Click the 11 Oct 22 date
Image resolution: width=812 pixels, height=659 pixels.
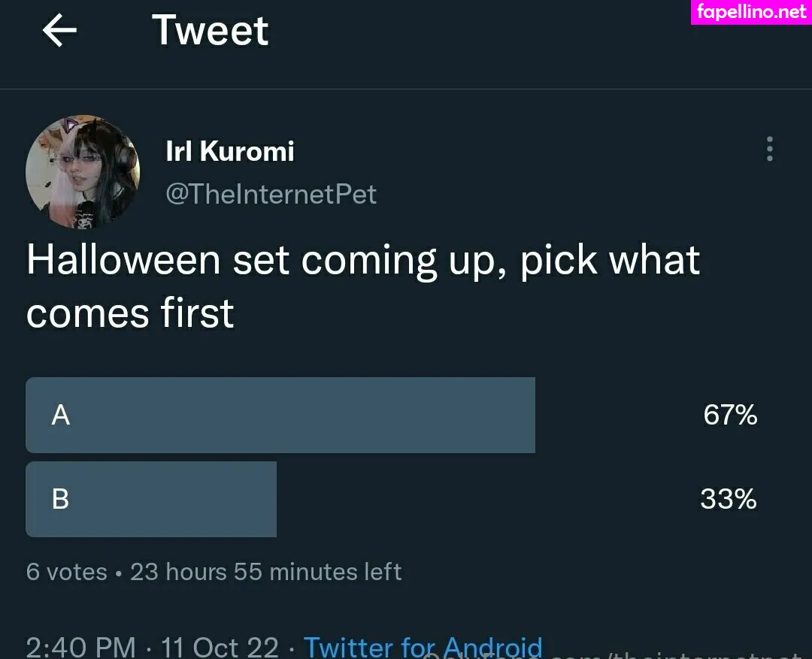tap(220, 647)
